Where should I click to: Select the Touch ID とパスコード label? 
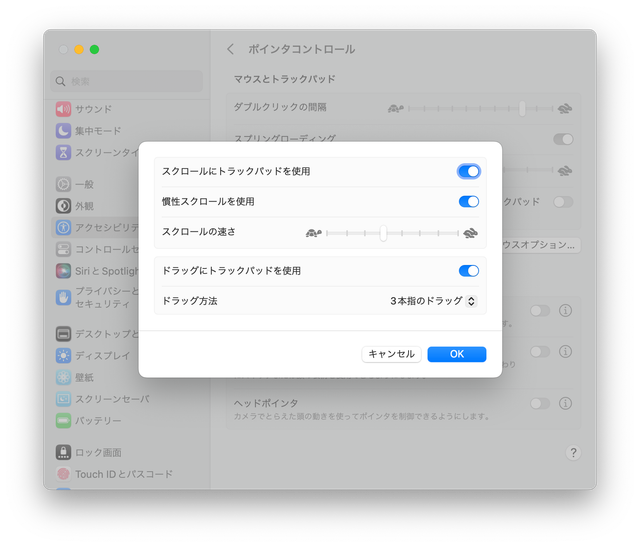click(x=124, y=474)
